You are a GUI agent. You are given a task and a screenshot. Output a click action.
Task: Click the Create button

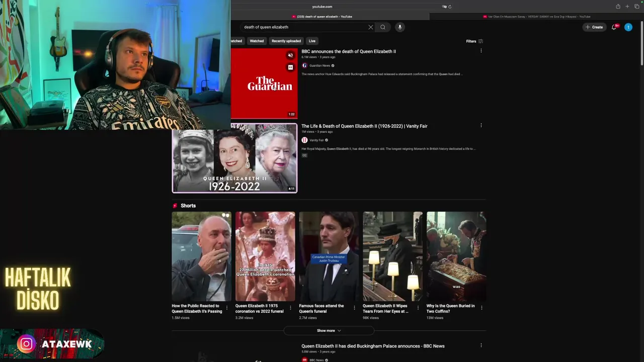[x=594, y=27]
